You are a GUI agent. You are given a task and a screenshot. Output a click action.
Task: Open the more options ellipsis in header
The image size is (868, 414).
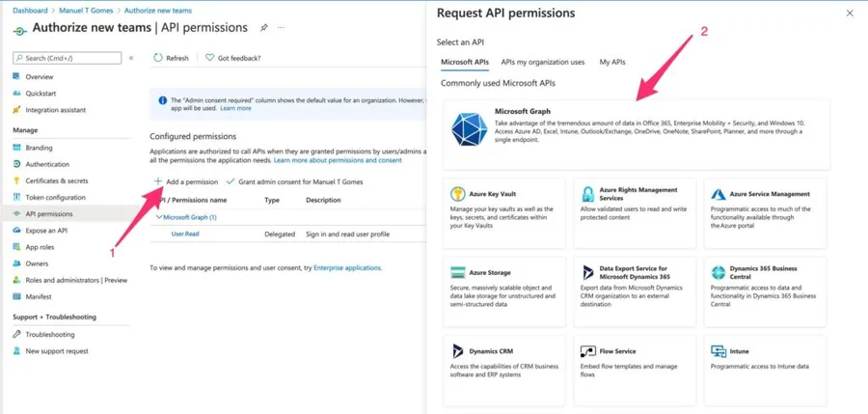282,28
